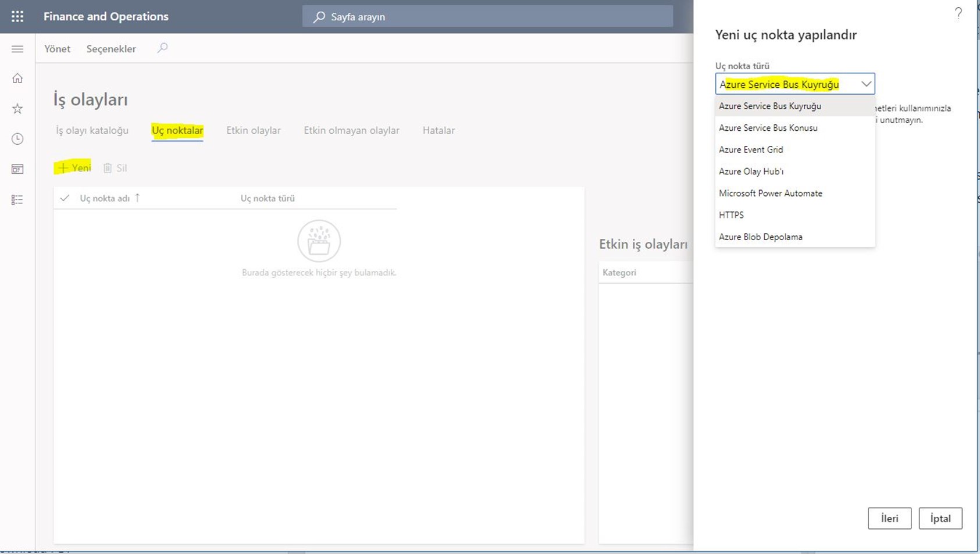The width and height of the screenshot is (980, 554).
Task: Select Microsoft Power Automate option
Action: coord(795,193)
